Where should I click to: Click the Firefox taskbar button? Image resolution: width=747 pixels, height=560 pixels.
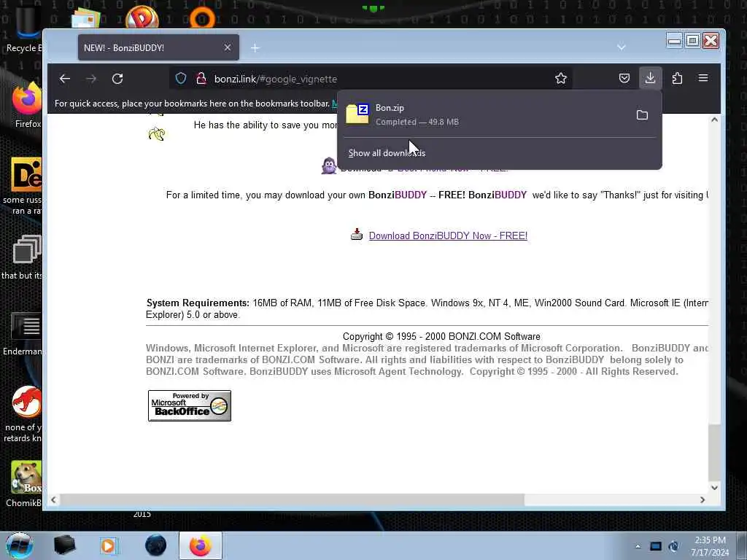201,545
